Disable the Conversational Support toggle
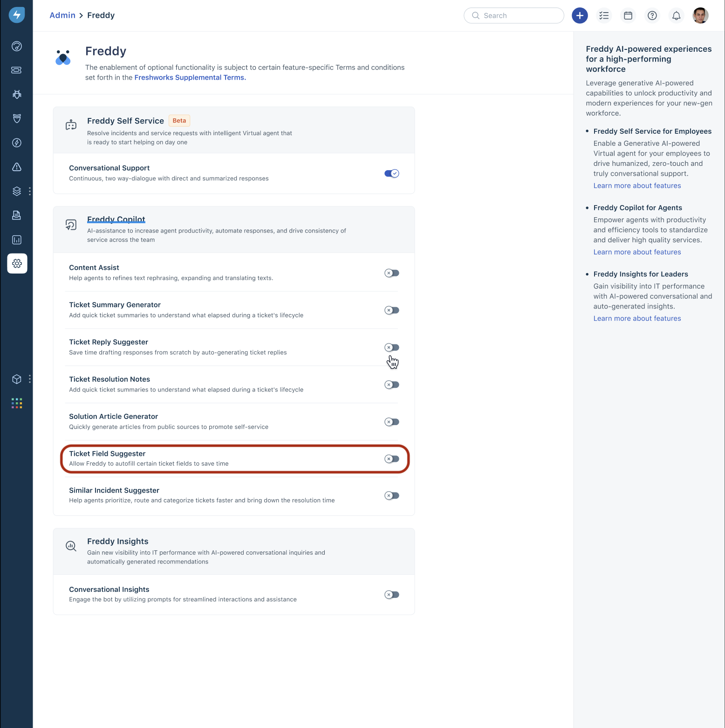725x728 pixels. coord(391,173)
